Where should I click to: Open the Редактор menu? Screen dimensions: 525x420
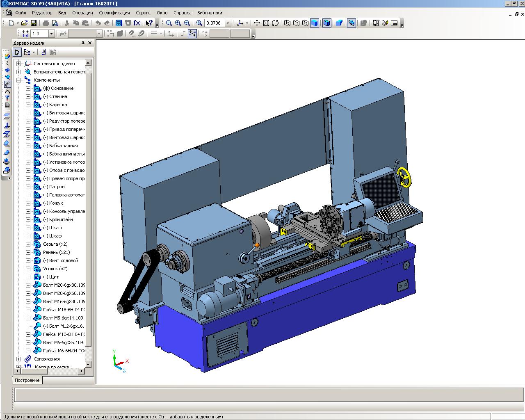(42, 13)
